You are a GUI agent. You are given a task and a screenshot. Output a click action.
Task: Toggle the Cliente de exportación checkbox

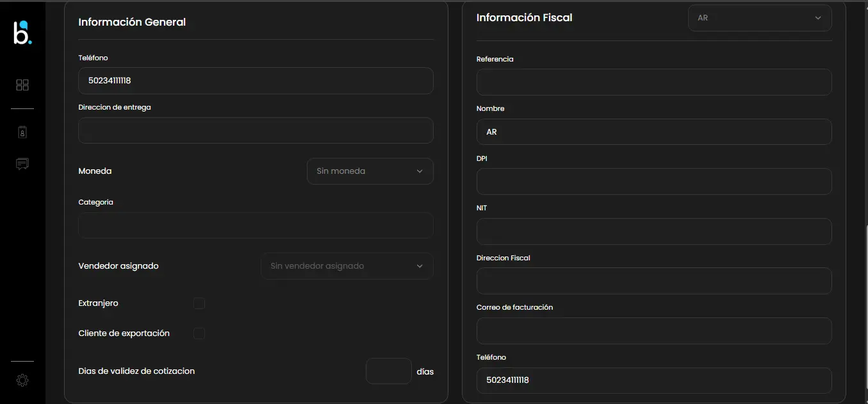[x=199, y=333]
